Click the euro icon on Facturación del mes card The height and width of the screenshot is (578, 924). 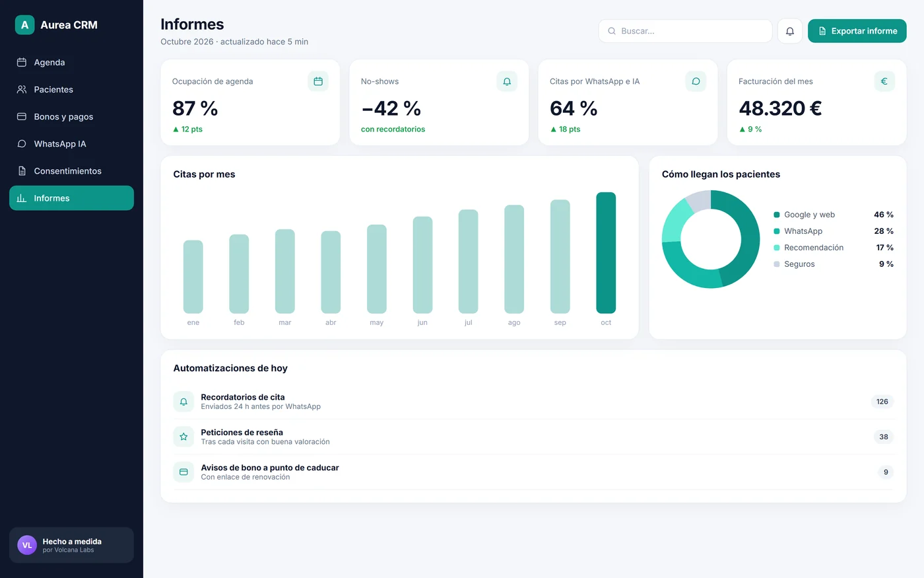(x=884, y=81)
